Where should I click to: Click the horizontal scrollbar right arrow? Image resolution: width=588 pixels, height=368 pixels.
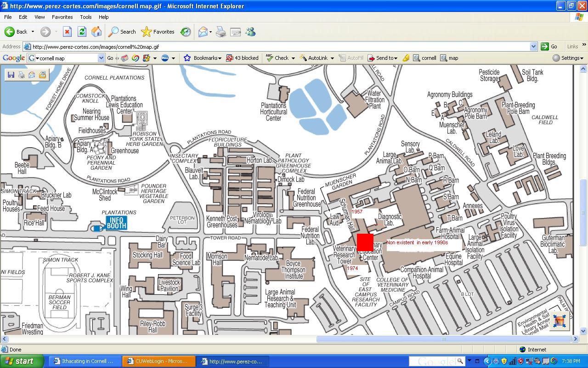[575, 339]
